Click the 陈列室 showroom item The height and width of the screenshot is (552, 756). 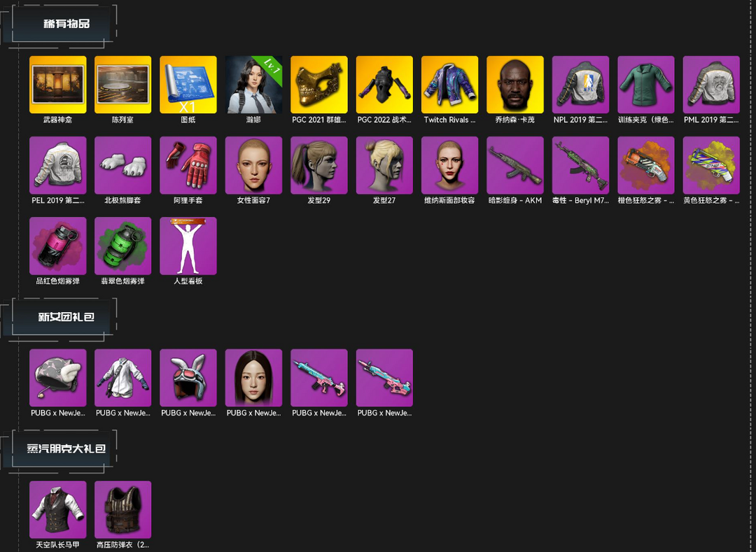point(123,85)
